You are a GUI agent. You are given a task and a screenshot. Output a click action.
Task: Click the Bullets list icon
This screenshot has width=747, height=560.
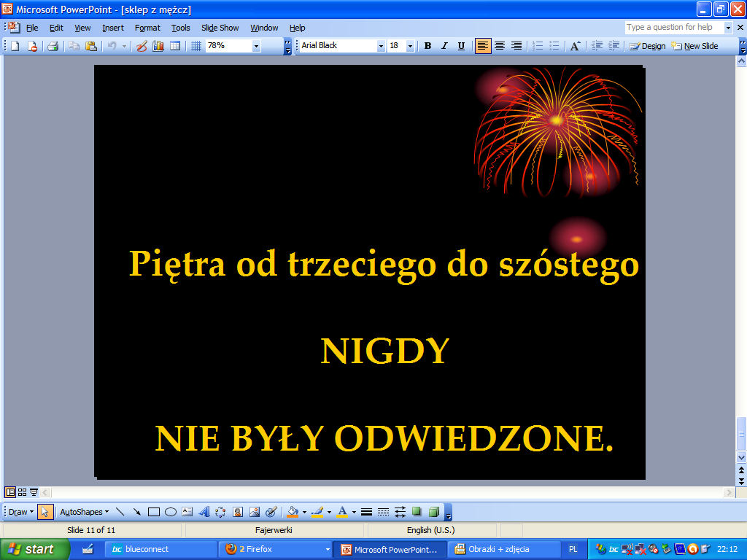point(554,46)
